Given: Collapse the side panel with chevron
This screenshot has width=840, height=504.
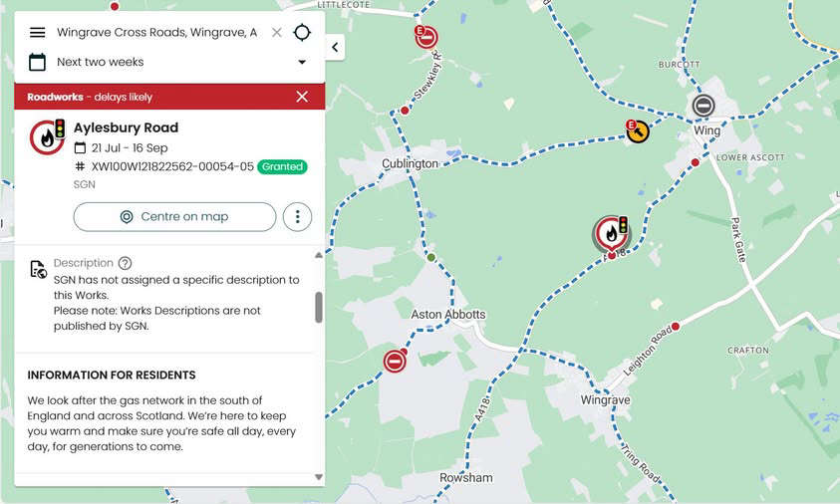Looking at the screenshot, I should click(x=335, y=47).
